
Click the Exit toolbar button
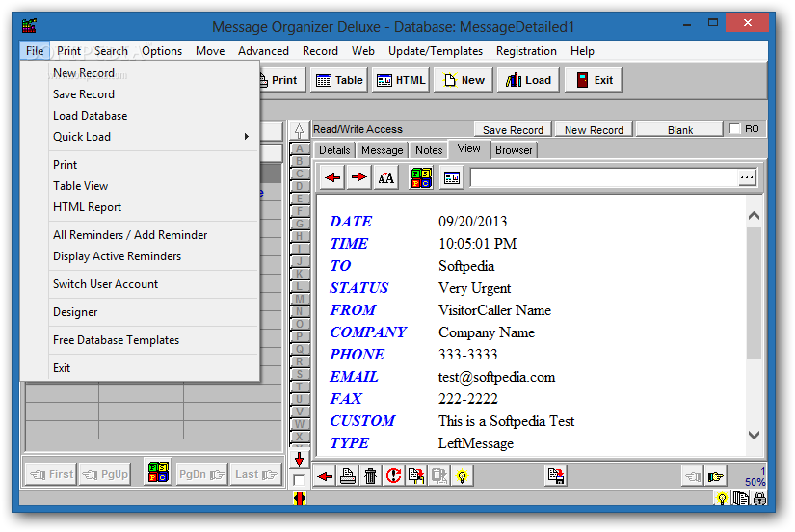tap(594, 80)
